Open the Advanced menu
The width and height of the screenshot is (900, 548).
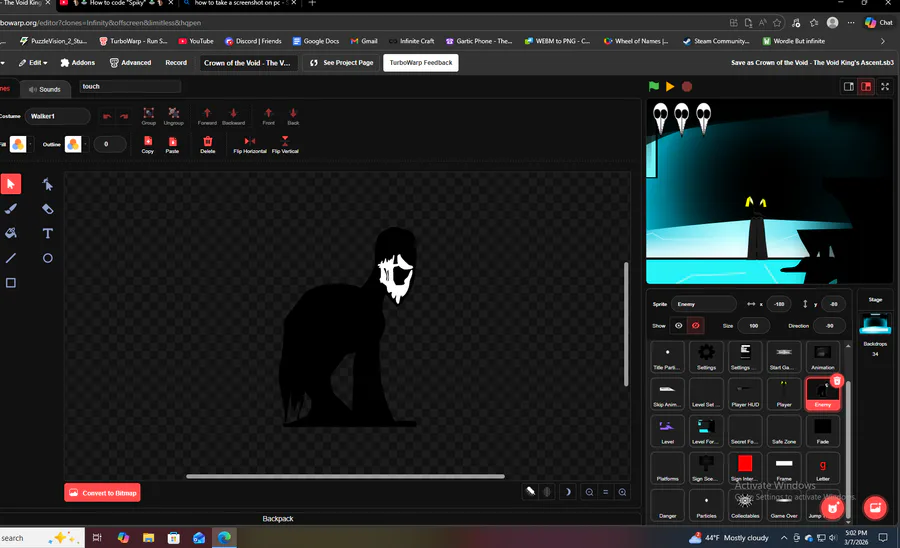click(130, 63)
